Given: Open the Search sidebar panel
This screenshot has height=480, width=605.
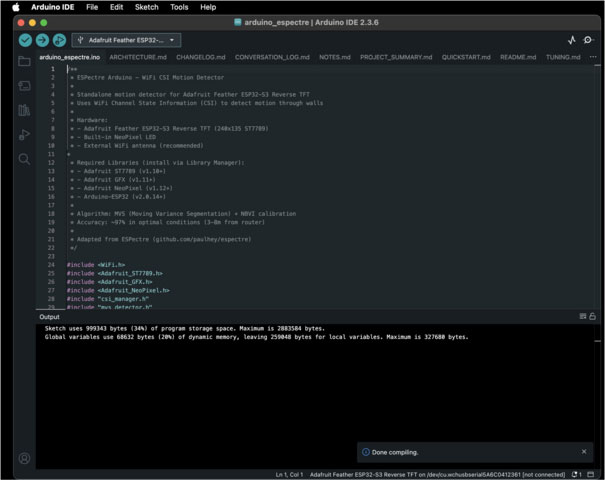Looking at the screenshot, I should point(24,159).
